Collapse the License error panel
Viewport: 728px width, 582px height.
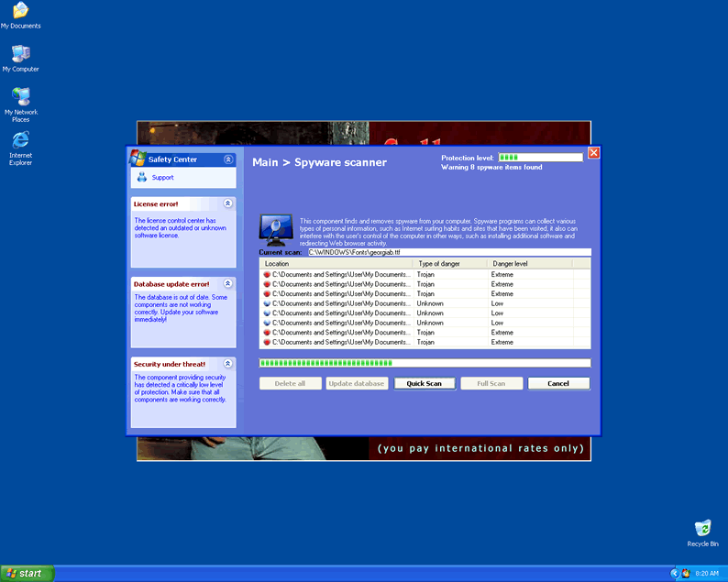tap(228, 203)
